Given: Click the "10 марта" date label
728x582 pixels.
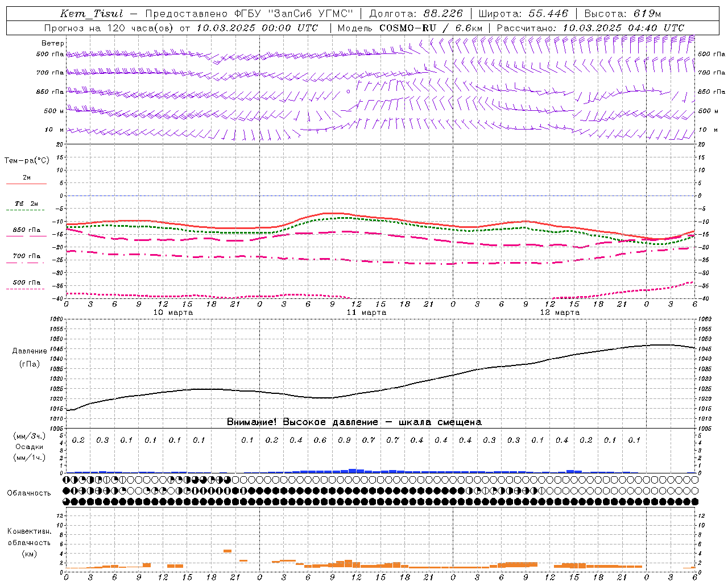Looking at the screenshot, I should click(173, 313).
